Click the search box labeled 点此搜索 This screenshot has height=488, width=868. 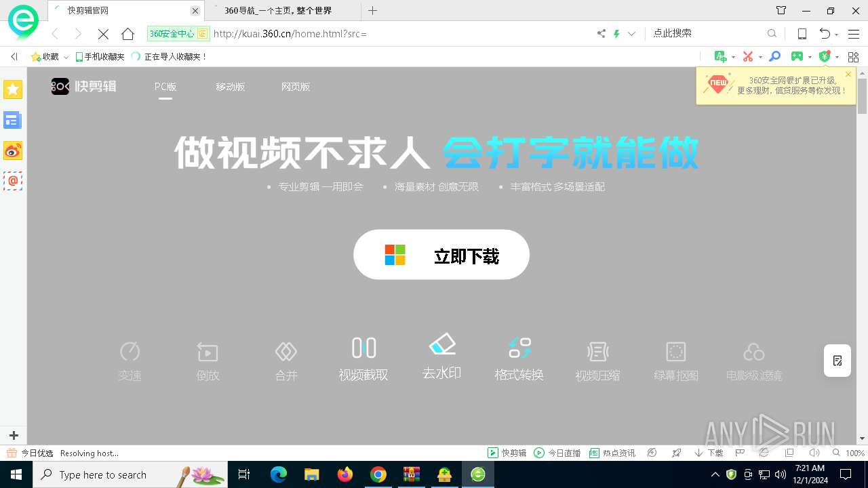tap(705, 33)
